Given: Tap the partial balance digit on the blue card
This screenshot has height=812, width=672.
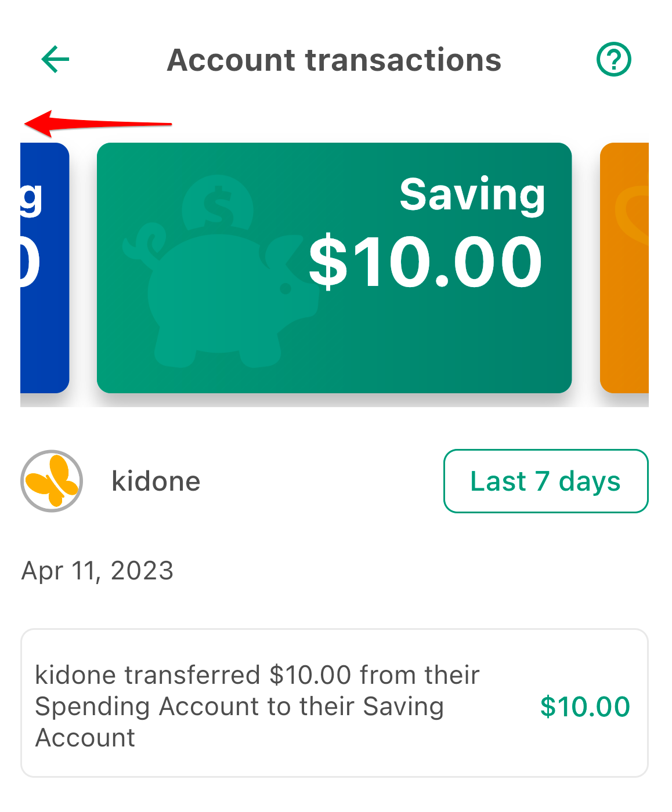Looking at the screenshot, I should click(30, 262).
